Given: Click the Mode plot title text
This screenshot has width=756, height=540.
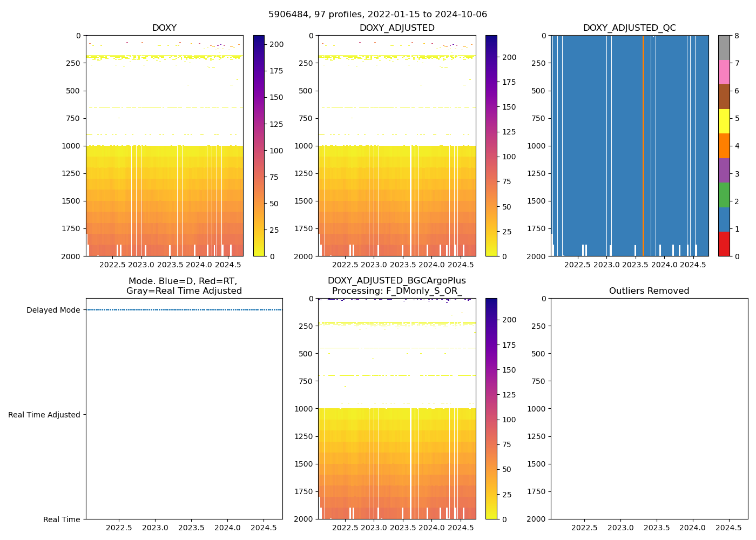Looking at the screenshot, I should coord(184,286).
